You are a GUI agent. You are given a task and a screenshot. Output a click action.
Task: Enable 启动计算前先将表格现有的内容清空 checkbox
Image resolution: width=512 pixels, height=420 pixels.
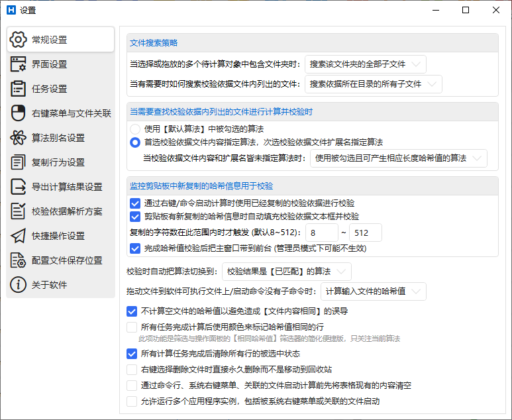coord(132,386)
